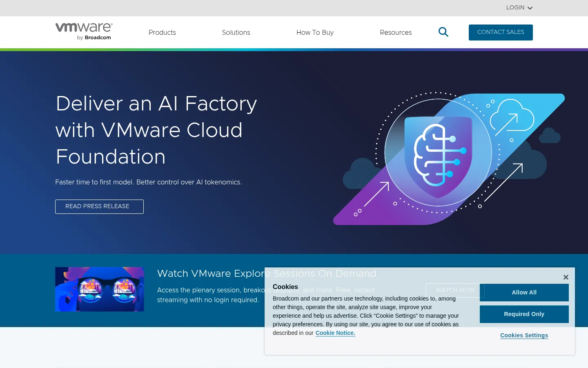Image resolution: width=588 pixels, height=368 pixels.
Task: Click the AI Factory hero illustration
Action: tap(449, 158)
